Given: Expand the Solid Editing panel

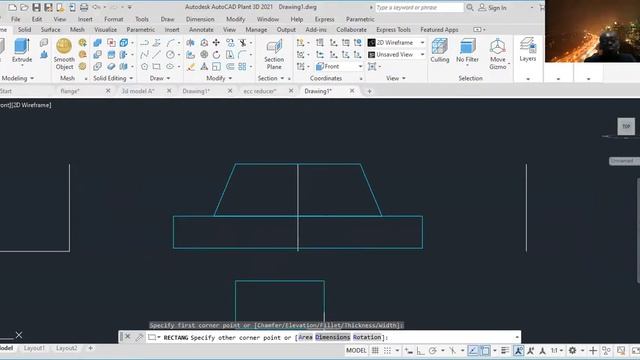Looking at the screenshot, I should (113, 78).
